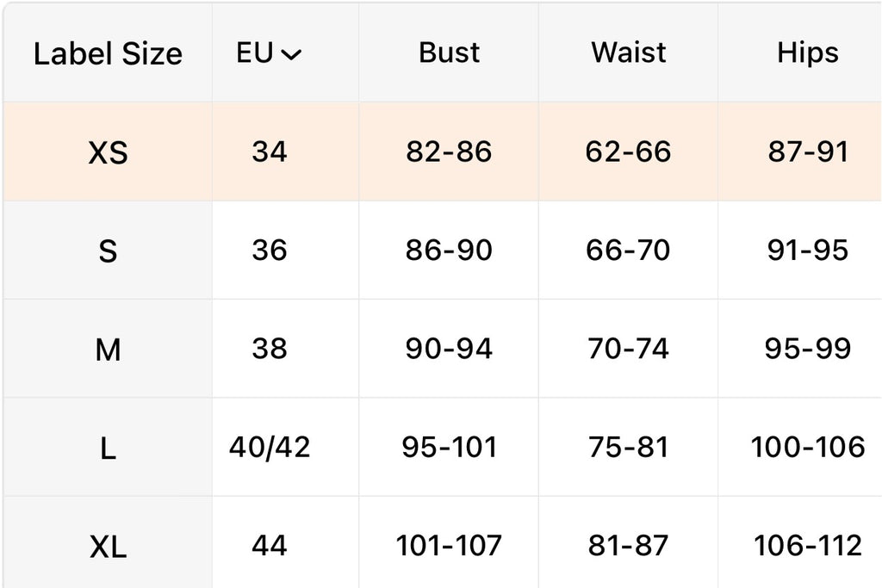Click bust measurement 101-107 cell
The image size is (882, 588).
449,545
